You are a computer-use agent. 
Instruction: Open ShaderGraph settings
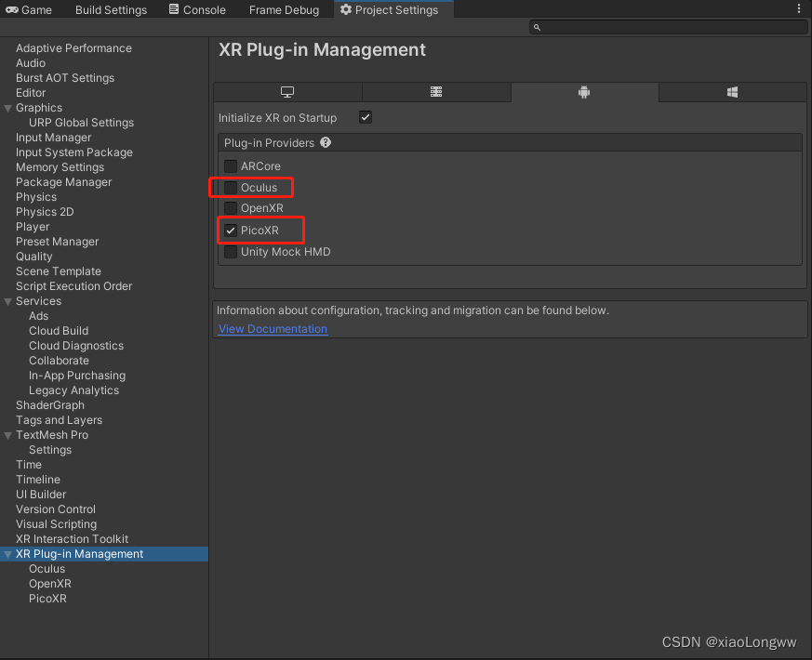click(x=50, y=405)
